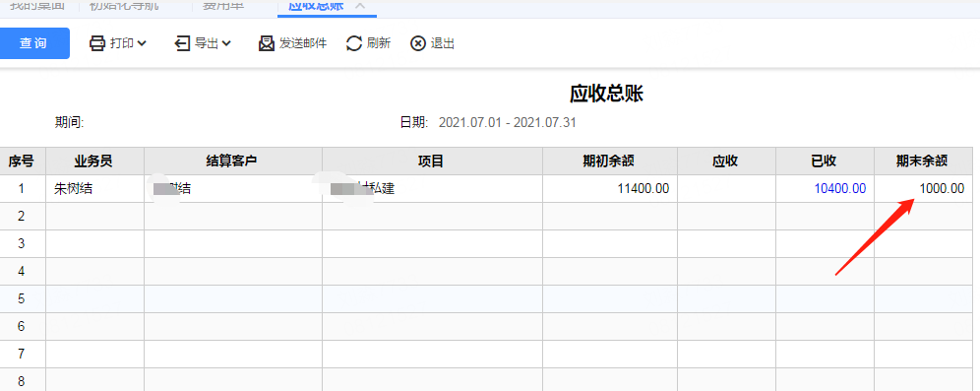The height and width of the screenshot is (391, 980).
Task: Select the 期初余额 column header
Action: [610, 162]
